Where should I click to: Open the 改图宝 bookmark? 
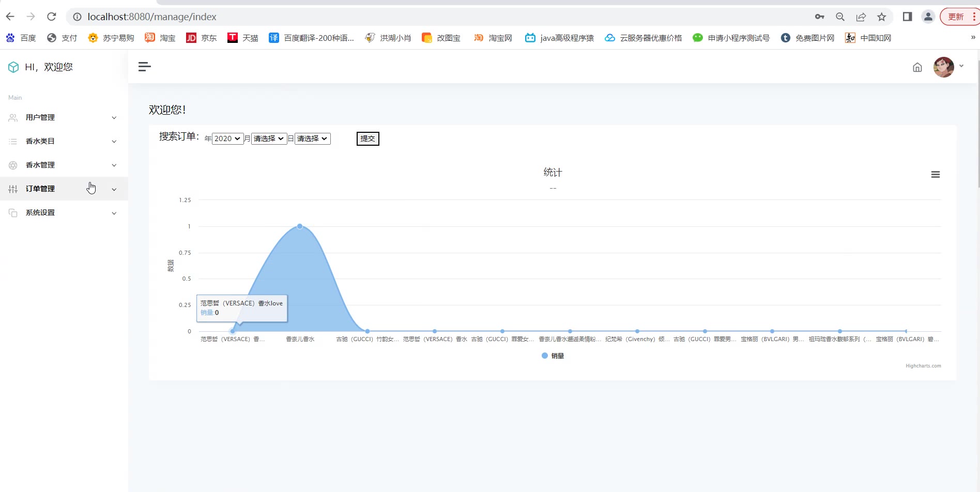point(441,38)
